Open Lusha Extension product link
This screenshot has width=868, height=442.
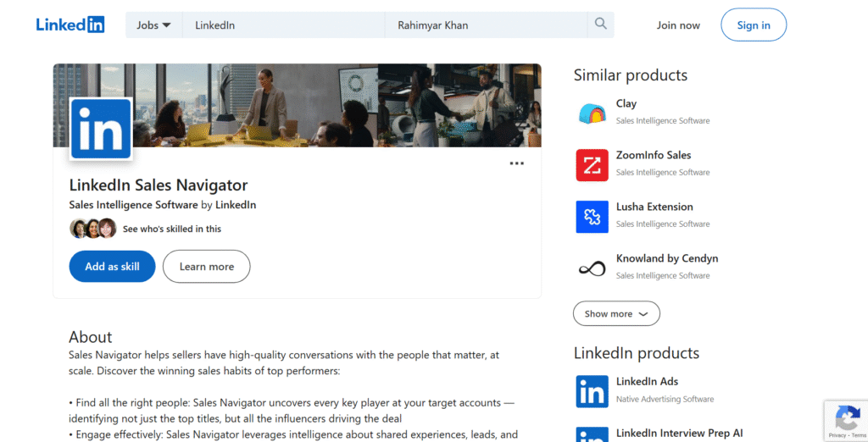tap(654, 207)
